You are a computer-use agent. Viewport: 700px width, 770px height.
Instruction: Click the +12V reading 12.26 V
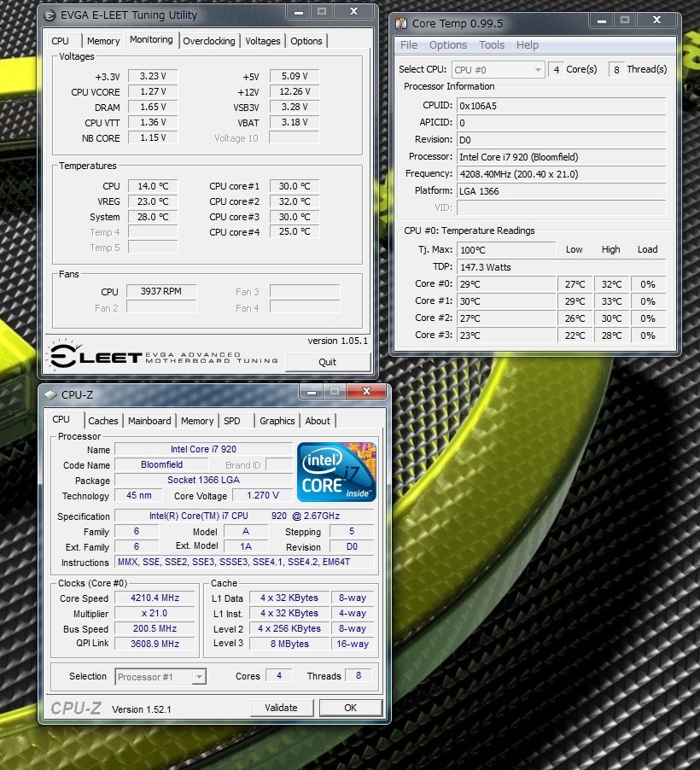click(295, 91)
